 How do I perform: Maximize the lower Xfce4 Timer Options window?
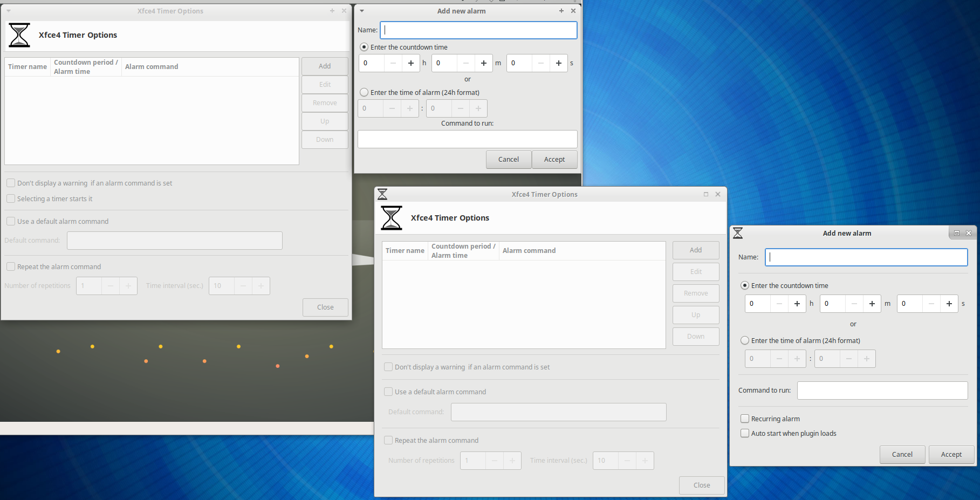705,194
